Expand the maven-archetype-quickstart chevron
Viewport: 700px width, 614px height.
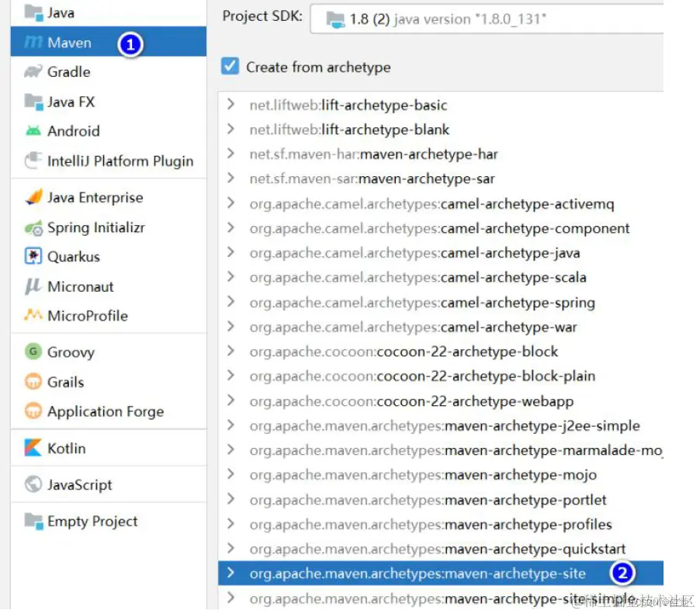pos(230,548)
